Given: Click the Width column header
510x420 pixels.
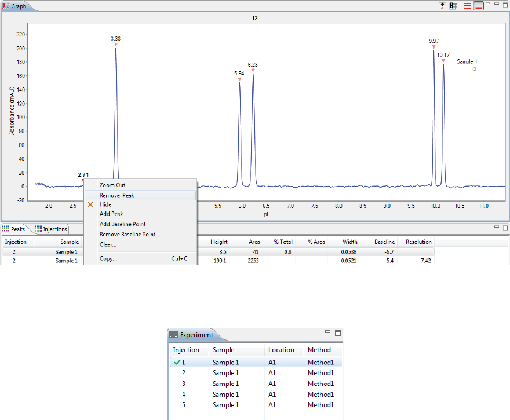Looking at the screenshot, I should [349, 242].
